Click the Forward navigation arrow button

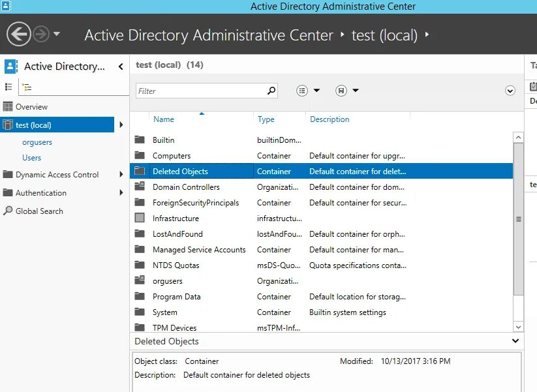[x=42, y=34]
